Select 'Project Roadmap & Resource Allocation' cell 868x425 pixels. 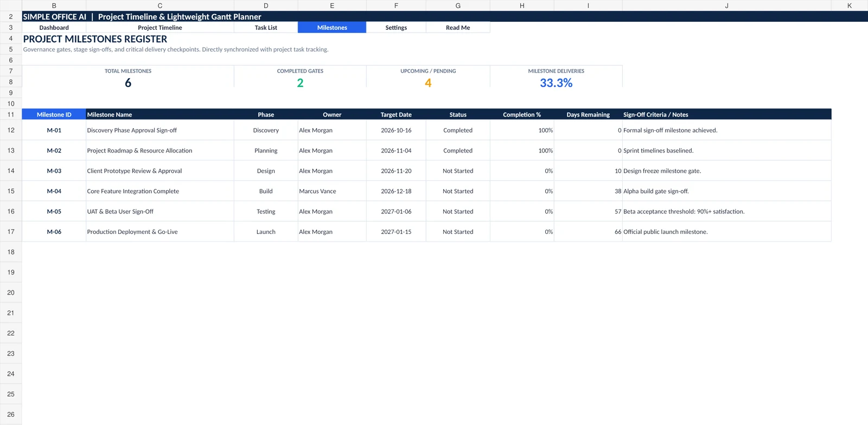coord(160,150)
